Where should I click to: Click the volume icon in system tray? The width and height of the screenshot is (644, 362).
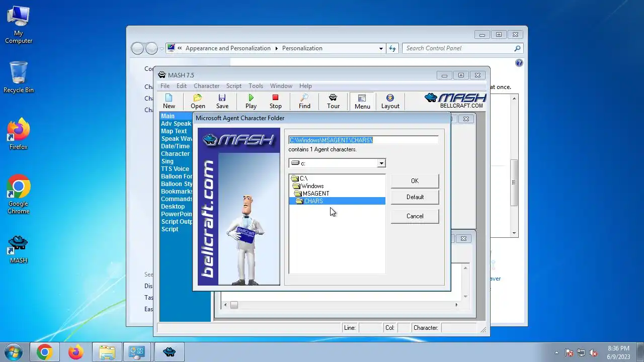[593, 352]
